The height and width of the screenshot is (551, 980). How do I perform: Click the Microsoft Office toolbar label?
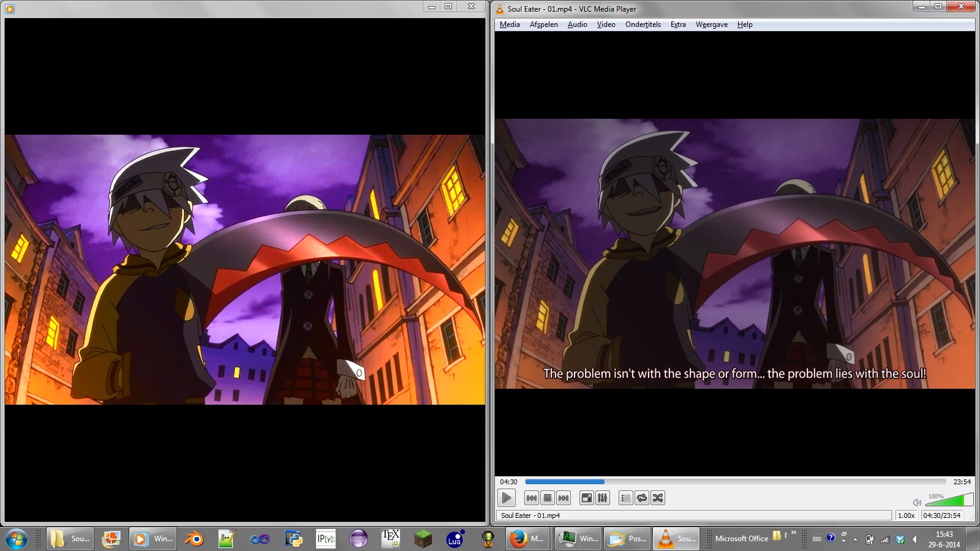[x=741, y=539]
